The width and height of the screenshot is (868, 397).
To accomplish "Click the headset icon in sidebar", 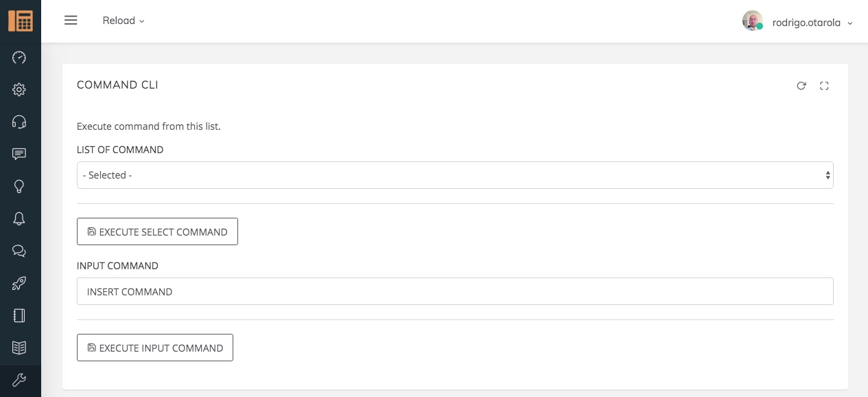I will click(x=19, y=122).
